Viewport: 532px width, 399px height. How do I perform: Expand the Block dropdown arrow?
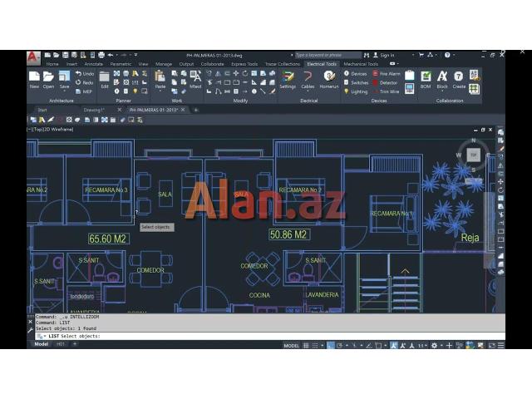(442, 91)
